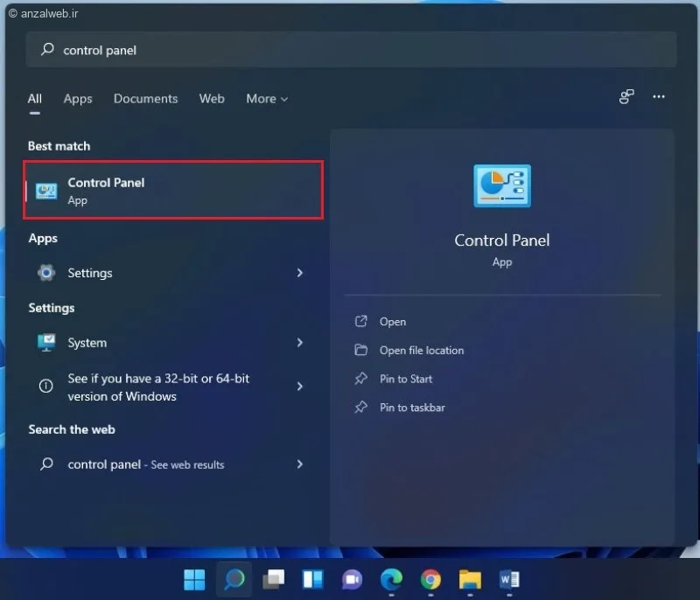Open the search feedback/account icon near top right
This screenshot has height=600, width=700.
[x=626, y=96]
